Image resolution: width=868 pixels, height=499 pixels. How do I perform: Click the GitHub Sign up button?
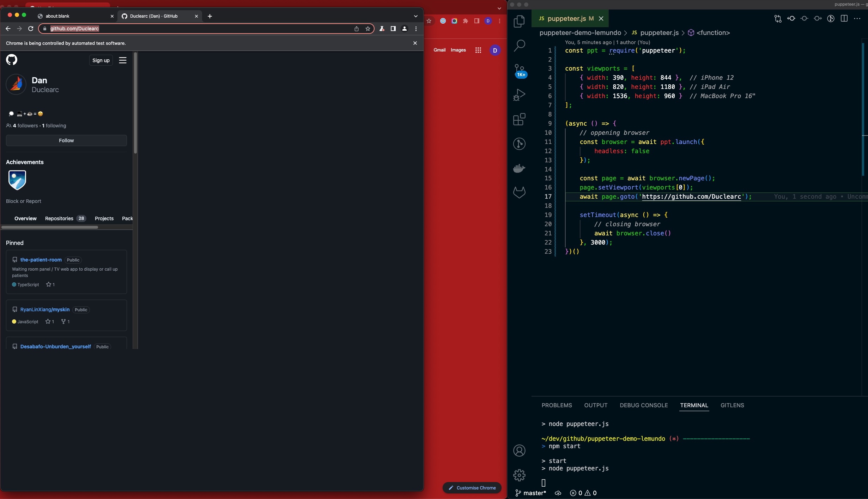point(101,60)
